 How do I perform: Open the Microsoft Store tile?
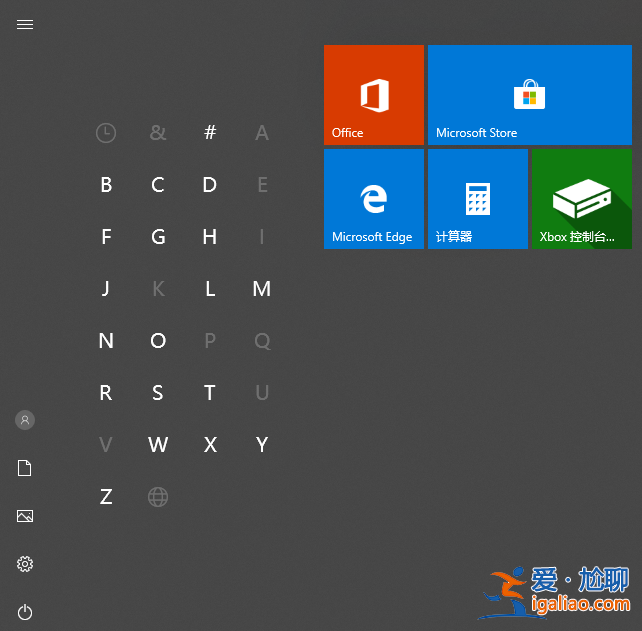tap(530, 95)
